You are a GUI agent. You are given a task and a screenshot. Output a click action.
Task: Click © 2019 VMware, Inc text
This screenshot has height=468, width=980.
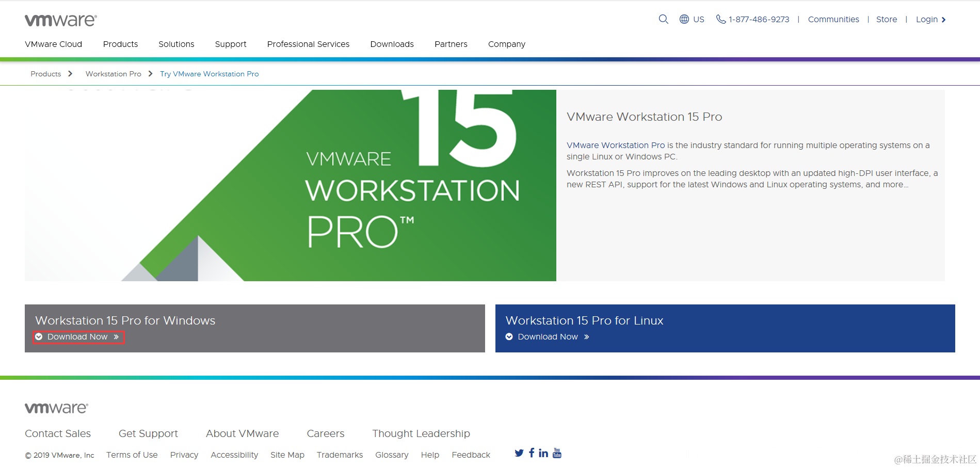(x=59, y=455)
